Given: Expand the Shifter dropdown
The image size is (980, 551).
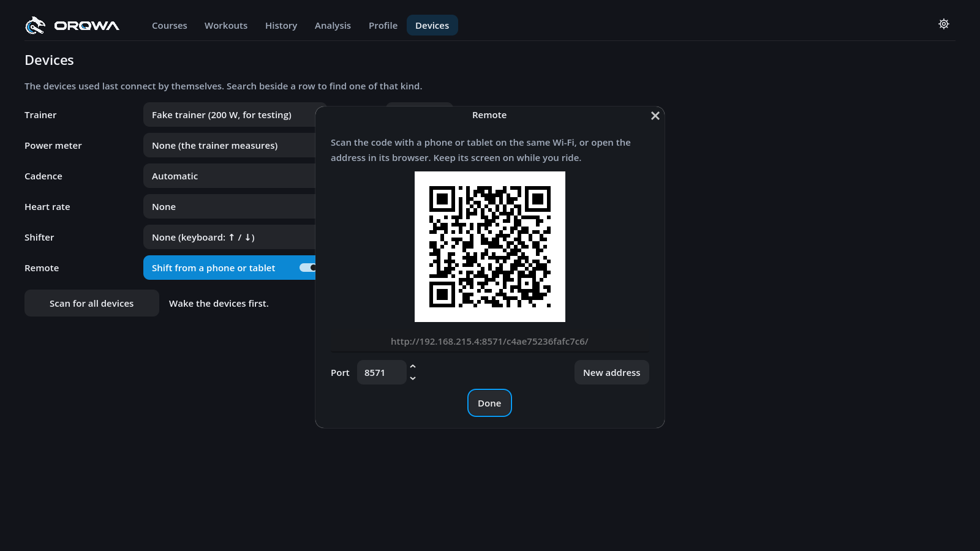Looking at the screenshot, I should coord(230,238).
